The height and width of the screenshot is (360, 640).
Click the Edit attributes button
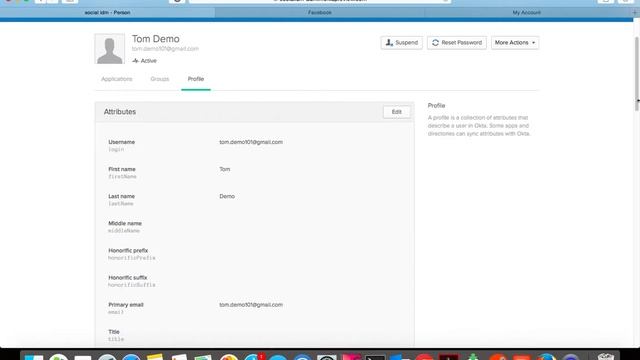click(396, 112)
